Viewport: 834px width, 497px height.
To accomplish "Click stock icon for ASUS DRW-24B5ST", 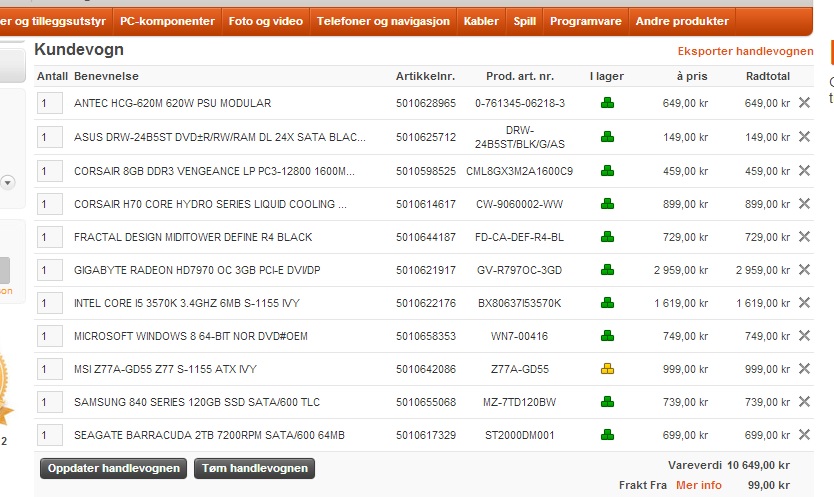I will point(607,137).
